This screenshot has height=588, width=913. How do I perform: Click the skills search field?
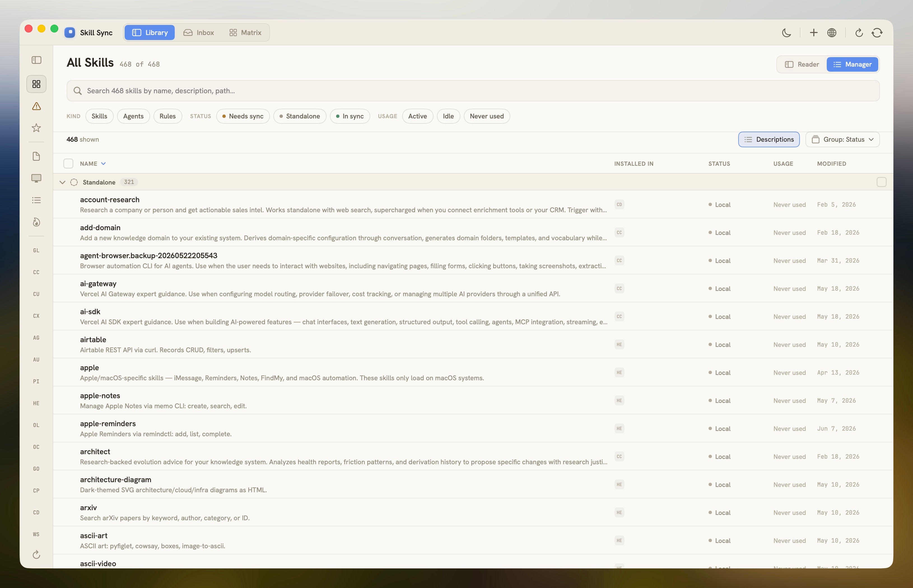(473, 91)
